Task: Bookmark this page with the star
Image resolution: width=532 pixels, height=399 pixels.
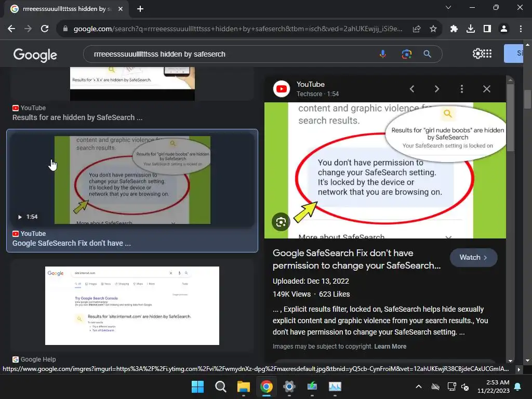Action: 433,29
